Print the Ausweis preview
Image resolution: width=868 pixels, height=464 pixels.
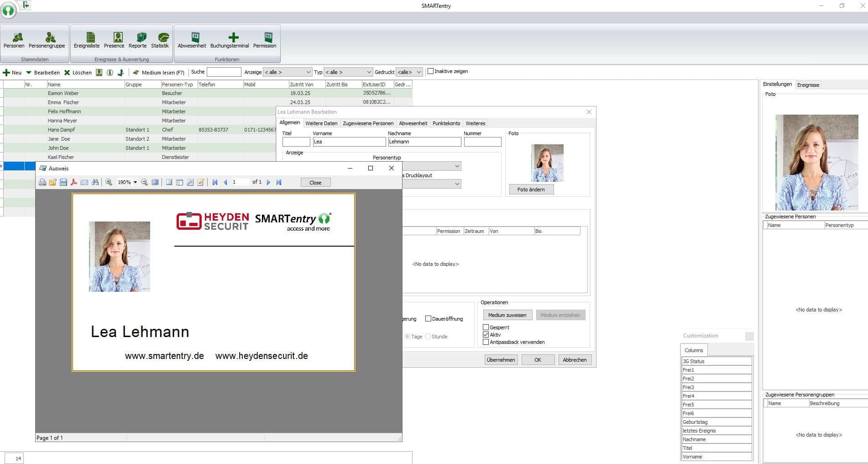pos(42,182)
